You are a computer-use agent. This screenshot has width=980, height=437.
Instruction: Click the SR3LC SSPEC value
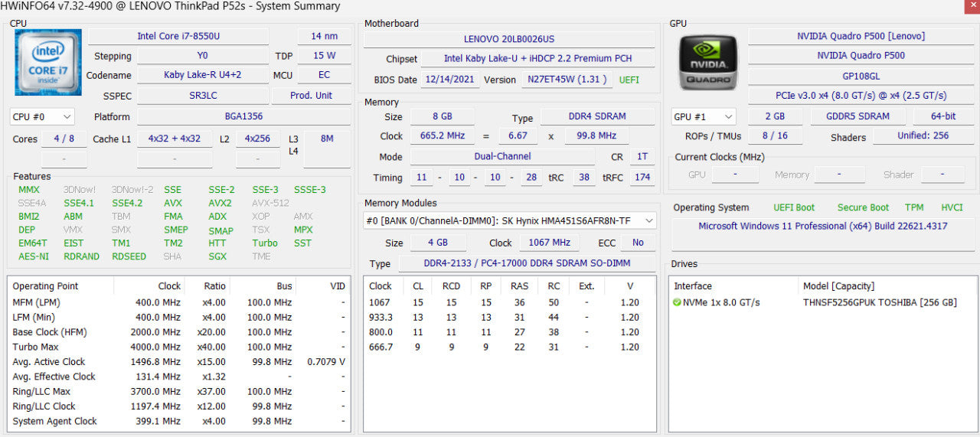click(x=203, y=96)
